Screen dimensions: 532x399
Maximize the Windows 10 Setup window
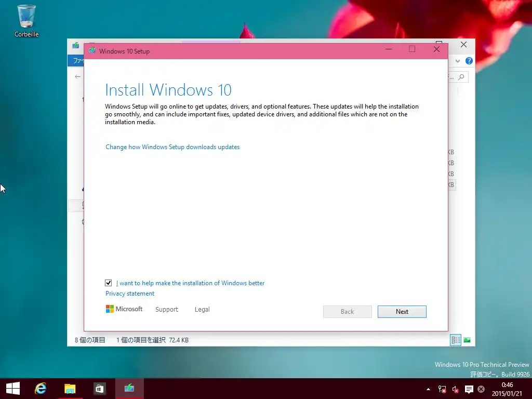tap(412, 49)
